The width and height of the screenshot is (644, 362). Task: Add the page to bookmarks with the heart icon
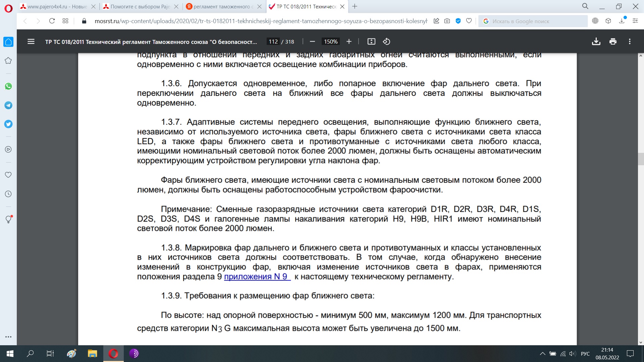tap(469, 21)
